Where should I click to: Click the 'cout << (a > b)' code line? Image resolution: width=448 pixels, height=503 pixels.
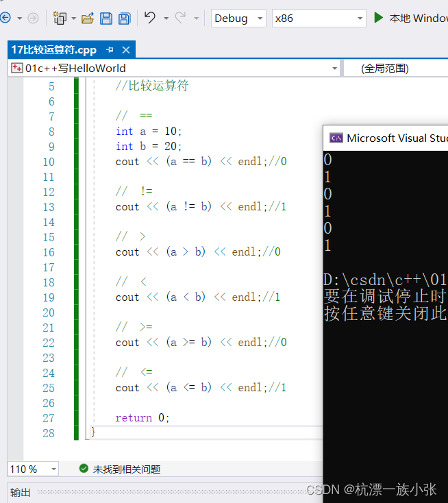click(x=198, y=251)
